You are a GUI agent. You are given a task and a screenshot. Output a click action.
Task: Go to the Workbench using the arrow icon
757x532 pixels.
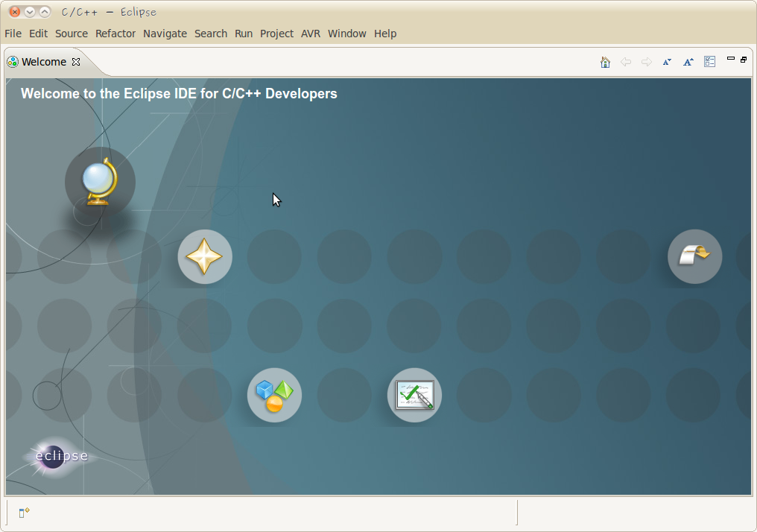694,256
